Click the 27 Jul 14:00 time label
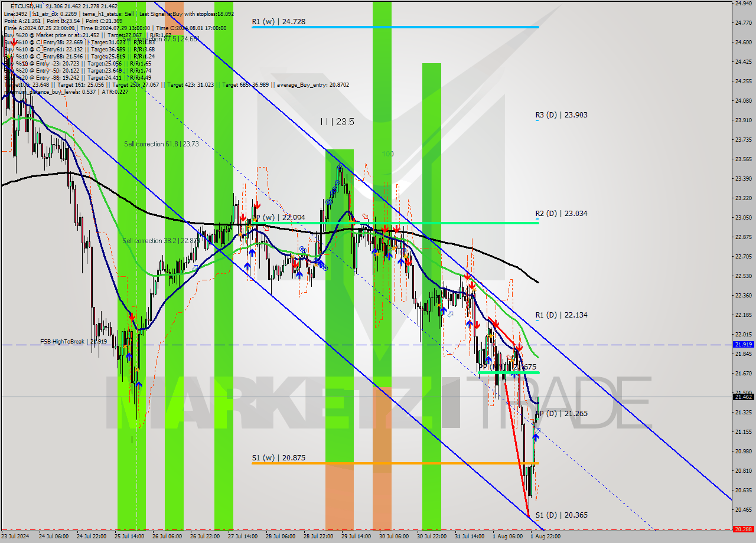The width and height of the screenshot is (756, 543). (242, 537)
